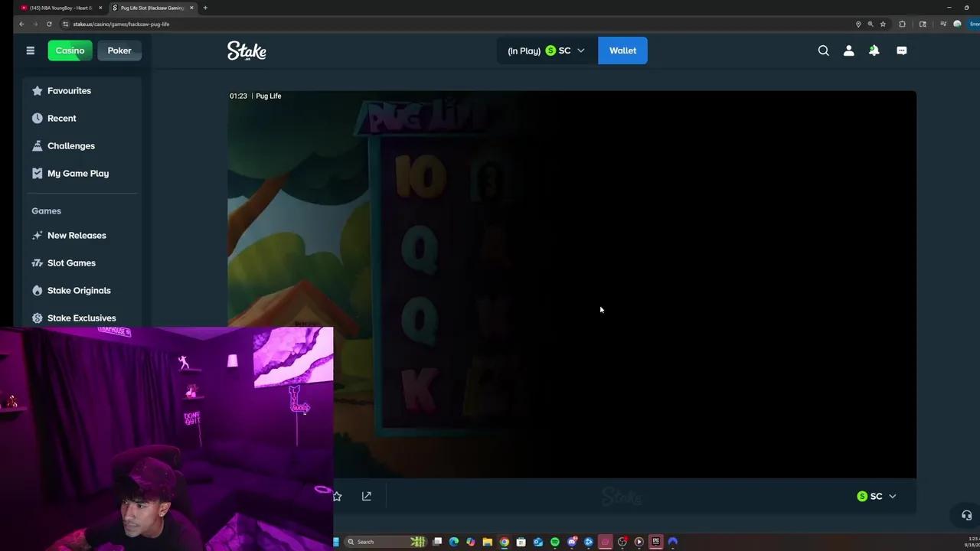Select the Pug Life Slot browser tab

click(x=152, y=8)
